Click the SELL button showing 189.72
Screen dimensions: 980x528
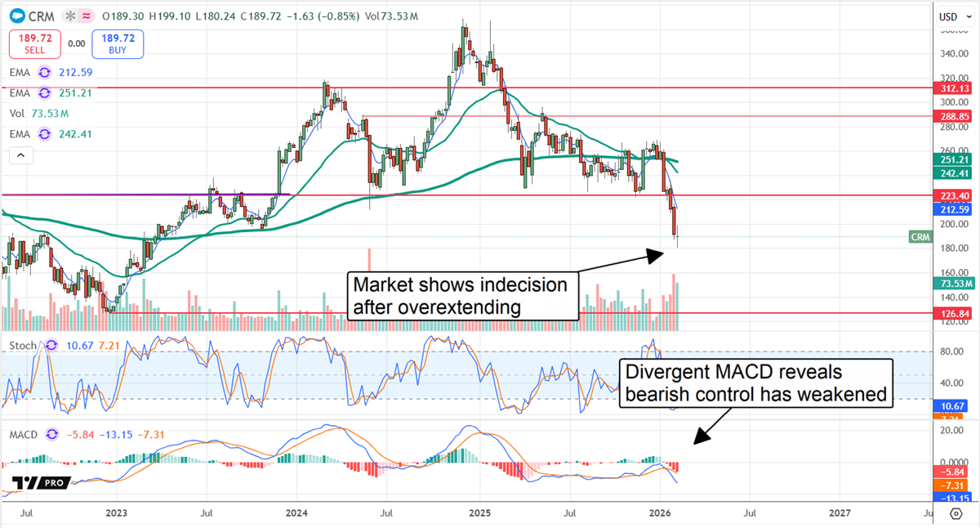[x=33, y=43]
